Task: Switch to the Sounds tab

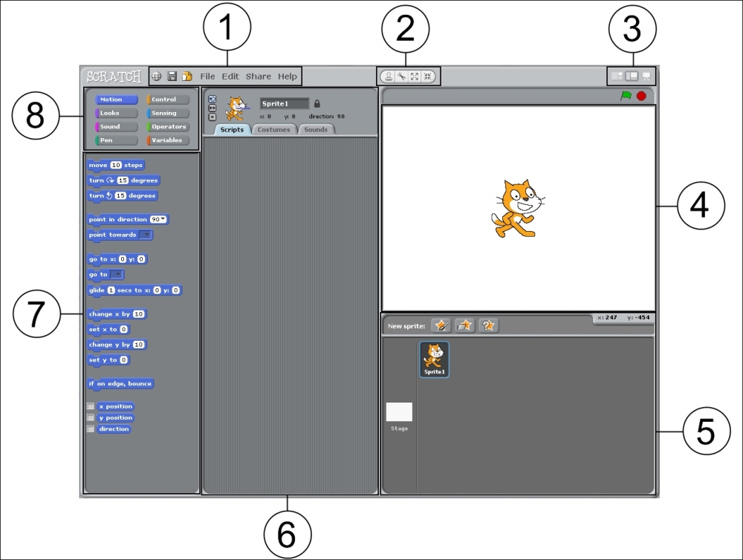Action: (316, 130)
